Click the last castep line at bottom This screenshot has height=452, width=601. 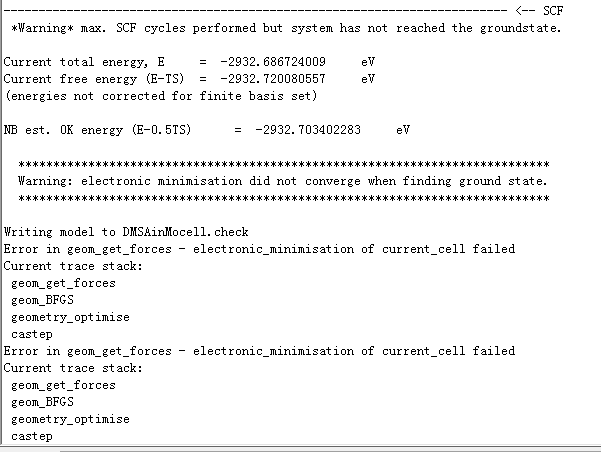(x=32, y=436)
